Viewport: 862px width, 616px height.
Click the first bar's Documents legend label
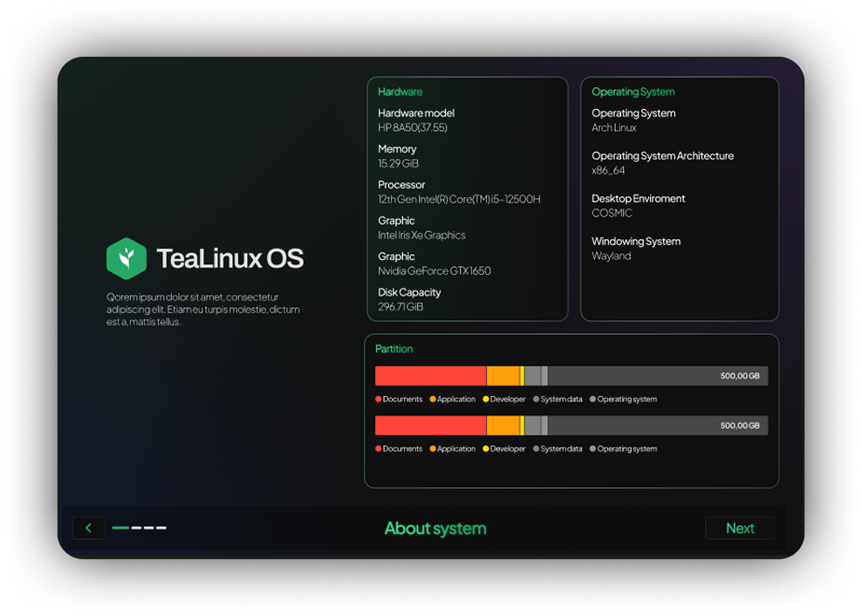[x=402, y=400]
